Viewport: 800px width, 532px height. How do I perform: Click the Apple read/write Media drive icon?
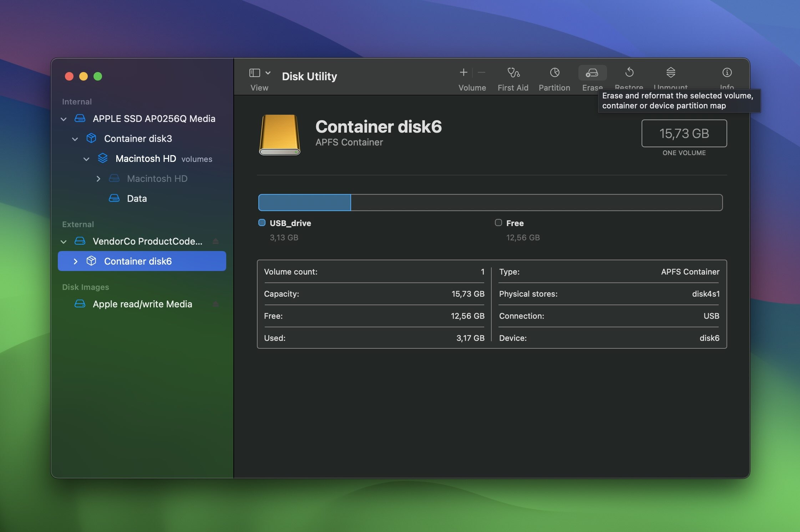coord(80,304)
